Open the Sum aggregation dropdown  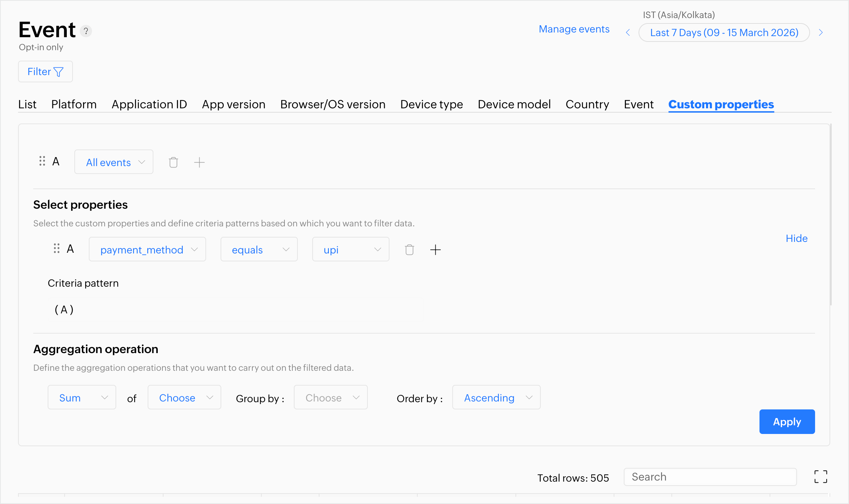(x=82, y=397)
